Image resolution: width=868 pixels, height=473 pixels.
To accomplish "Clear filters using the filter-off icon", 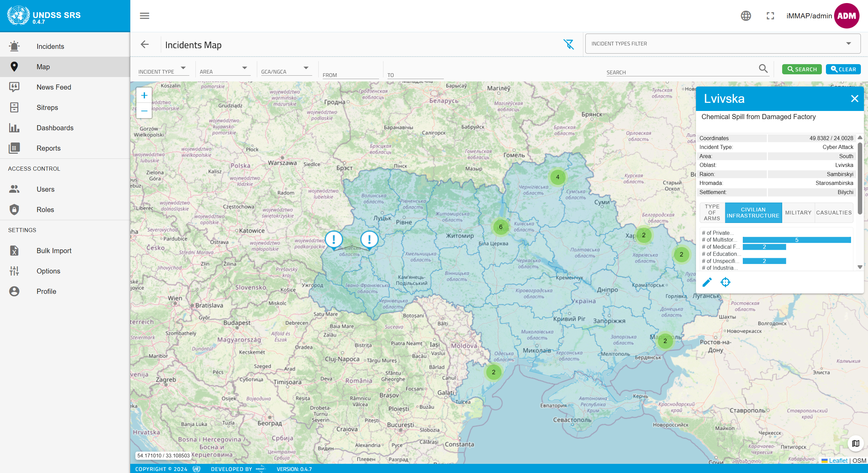I will point(569,44).
